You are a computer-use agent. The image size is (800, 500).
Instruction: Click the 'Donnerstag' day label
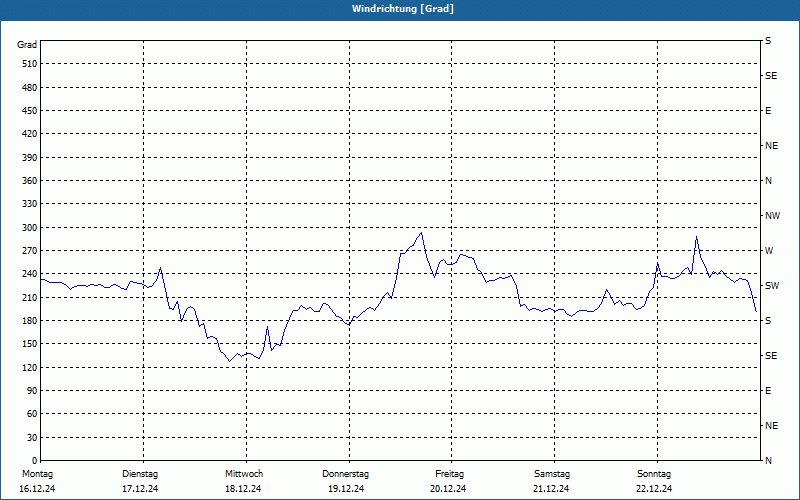click(345, 474)
